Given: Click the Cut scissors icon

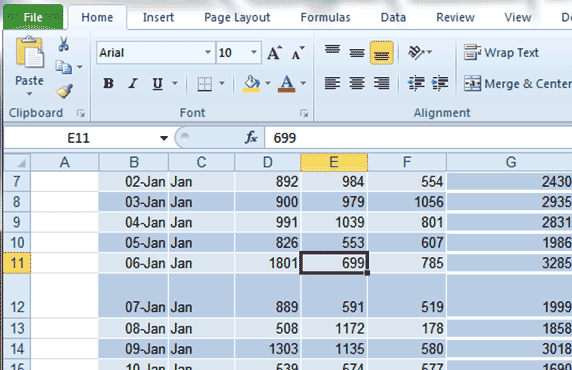Looking at the screenshot, I should click(x=63, y=44).
